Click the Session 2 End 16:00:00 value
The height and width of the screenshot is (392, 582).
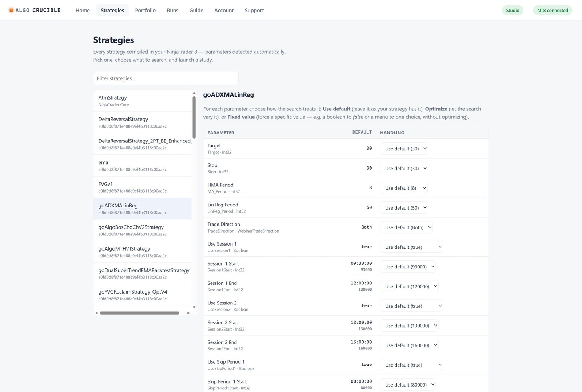(x=361, y=342)
